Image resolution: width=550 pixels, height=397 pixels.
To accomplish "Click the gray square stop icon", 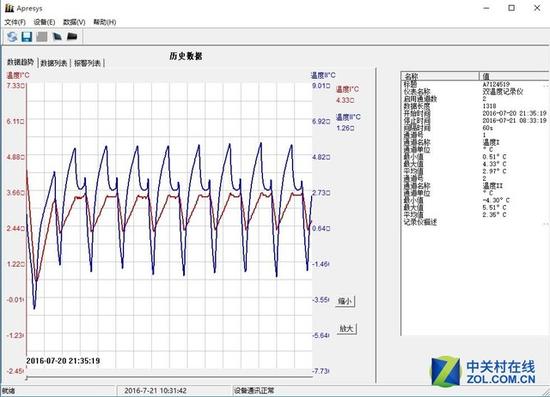I will click(42, 36).
